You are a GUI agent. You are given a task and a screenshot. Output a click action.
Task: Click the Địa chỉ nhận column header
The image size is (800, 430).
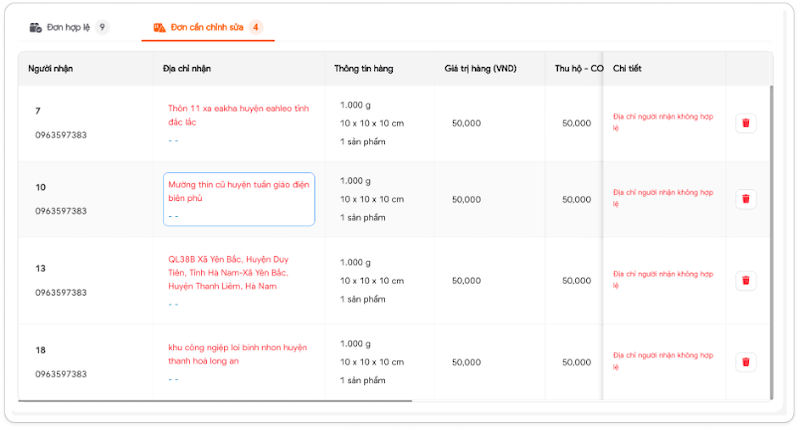pos(186,69)
